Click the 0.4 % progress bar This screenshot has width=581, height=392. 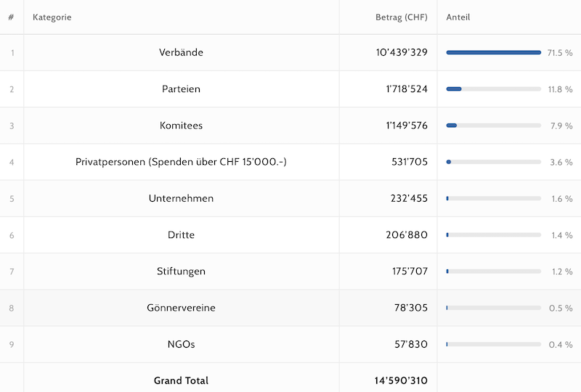(x=494, y=345)
